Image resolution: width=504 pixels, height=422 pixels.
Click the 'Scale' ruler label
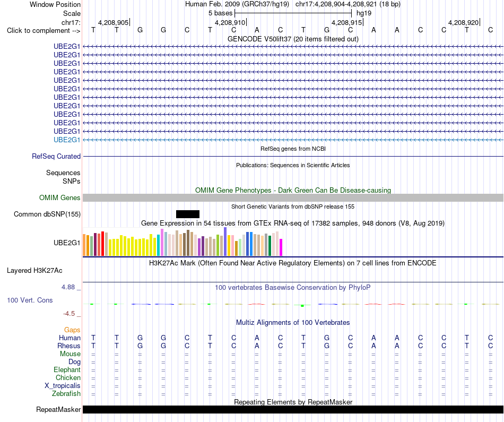click(72, 13)
